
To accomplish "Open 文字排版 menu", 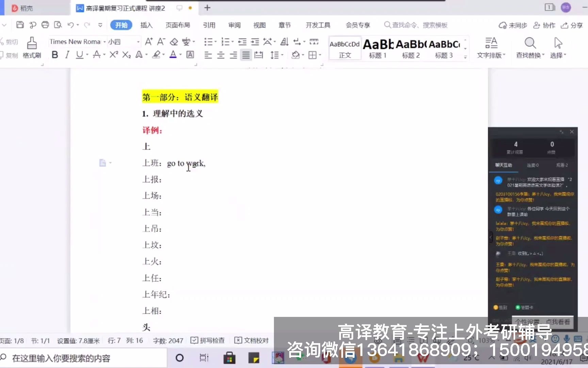I will point(491,48).
